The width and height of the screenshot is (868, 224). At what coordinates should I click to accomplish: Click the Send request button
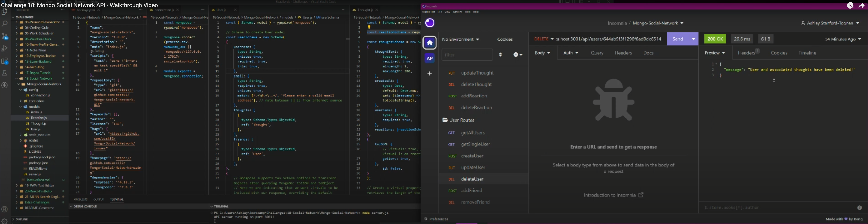678,39
